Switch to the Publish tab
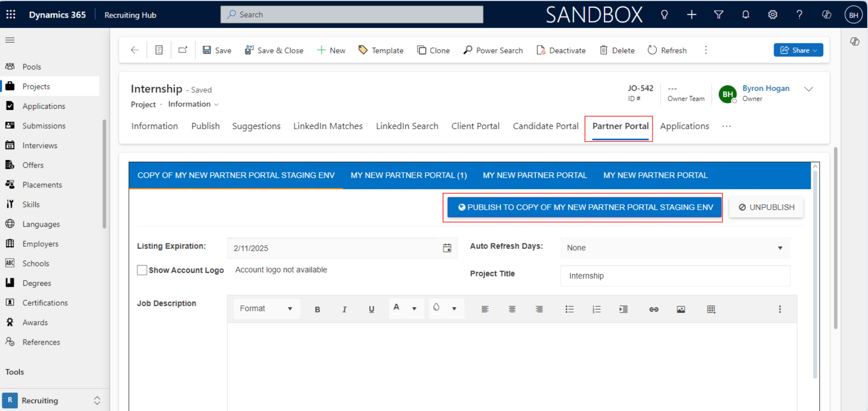The image size is (868, 411). [x=205, y=126]
